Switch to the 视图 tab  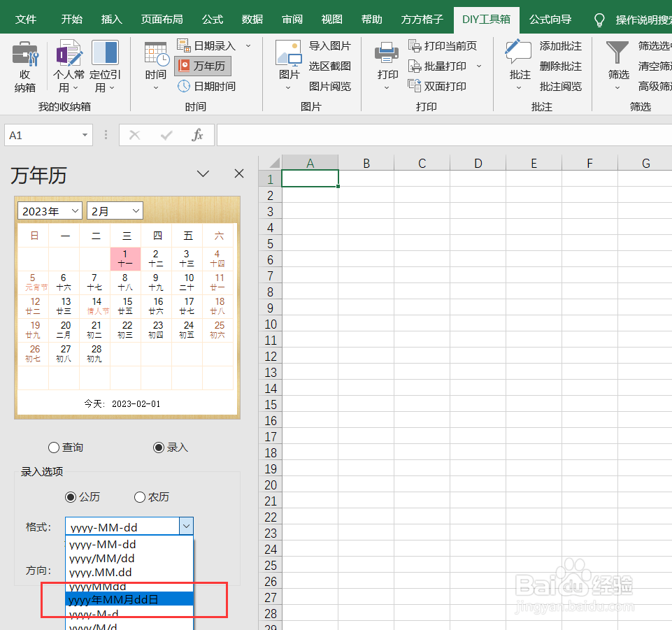(x=331, y=20)
